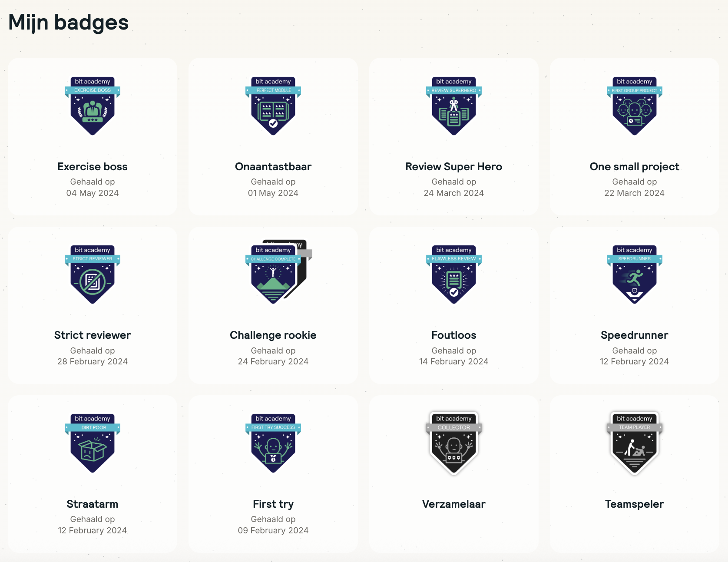Select the "Verzamelaar" badge title
Viewport: 728px width, 562px height.
click(454, 504)
